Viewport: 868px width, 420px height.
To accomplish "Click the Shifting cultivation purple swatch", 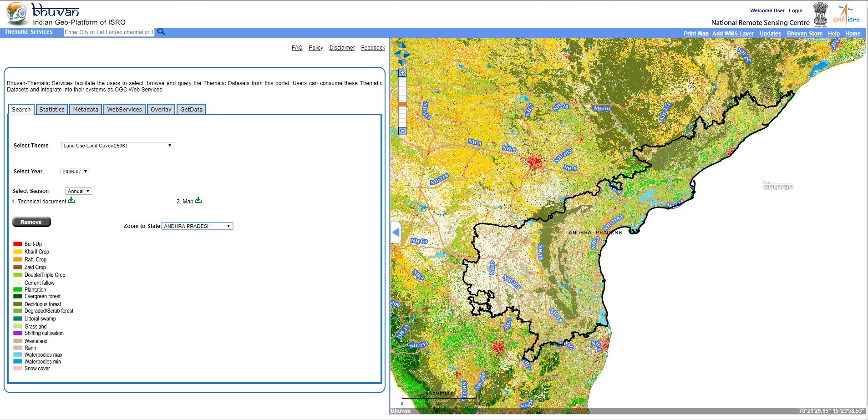I will pos(18,333).
